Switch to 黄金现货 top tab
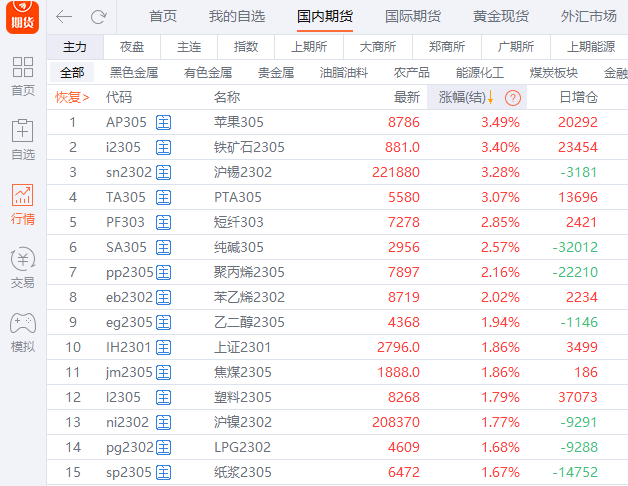 click(x=501, y=17)
